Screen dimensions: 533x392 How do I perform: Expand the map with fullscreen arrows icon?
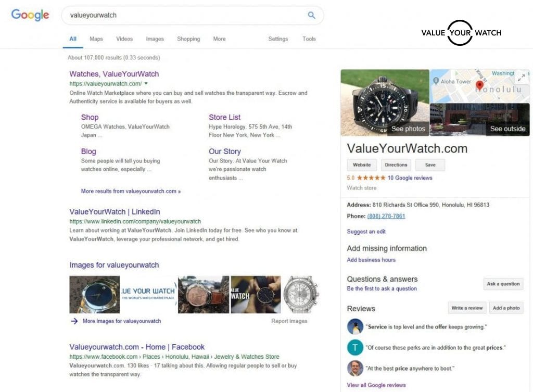(x=521, y=78)
